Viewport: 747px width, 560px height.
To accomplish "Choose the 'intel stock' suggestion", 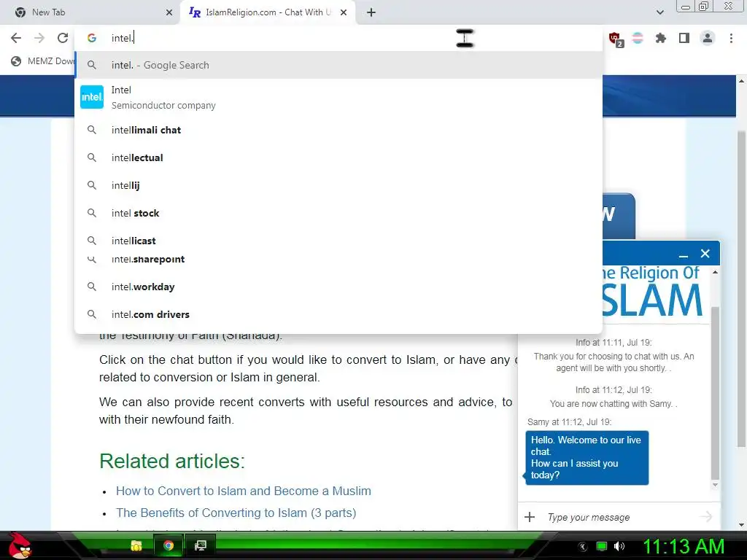I will point(338,213).
